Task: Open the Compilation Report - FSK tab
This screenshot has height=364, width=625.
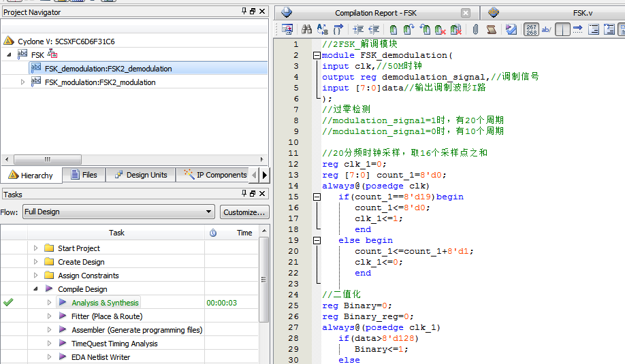Action: point(376,13)
